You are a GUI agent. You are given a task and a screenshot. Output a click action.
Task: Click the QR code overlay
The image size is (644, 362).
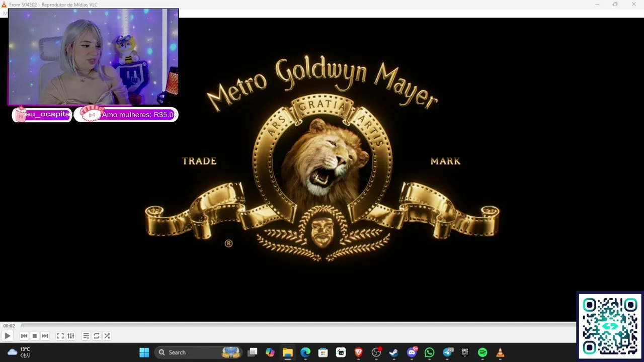610,326
